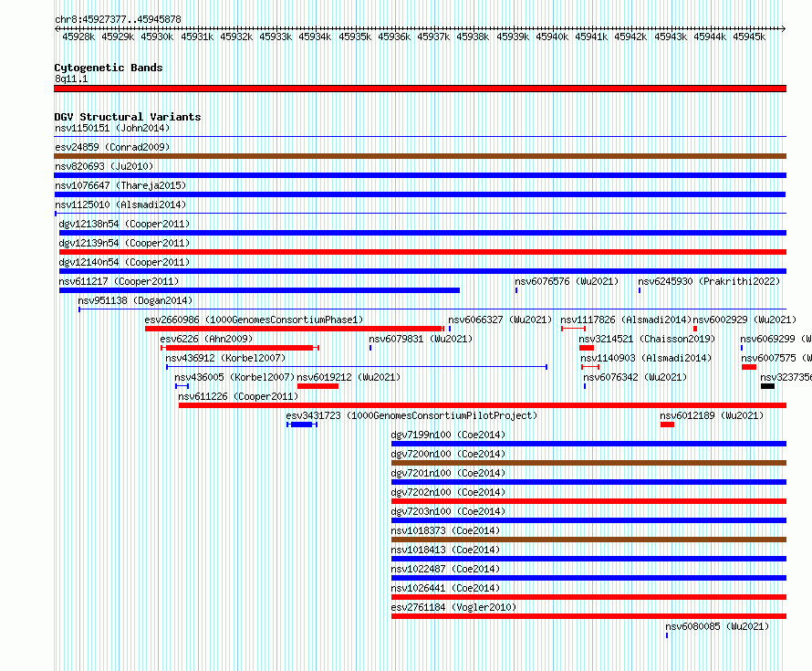Select the red nsv3214521 variant bar

coord(587,348)
